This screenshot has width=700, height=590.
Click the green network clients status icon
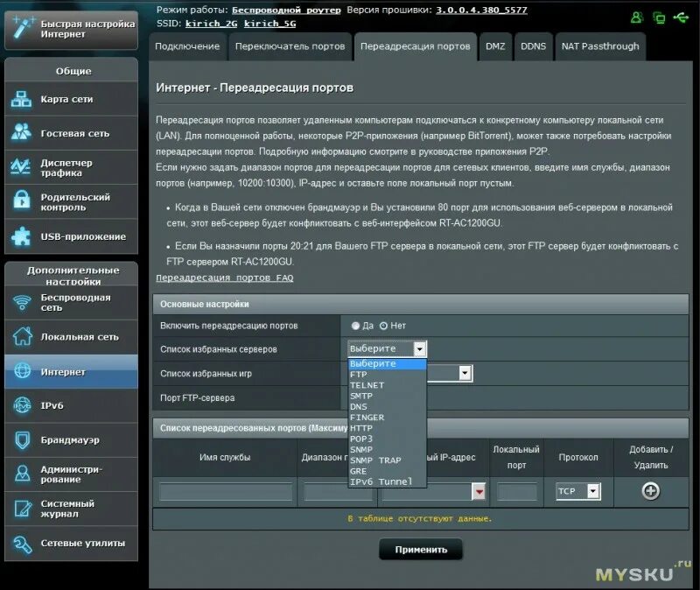tap(659, 18)
